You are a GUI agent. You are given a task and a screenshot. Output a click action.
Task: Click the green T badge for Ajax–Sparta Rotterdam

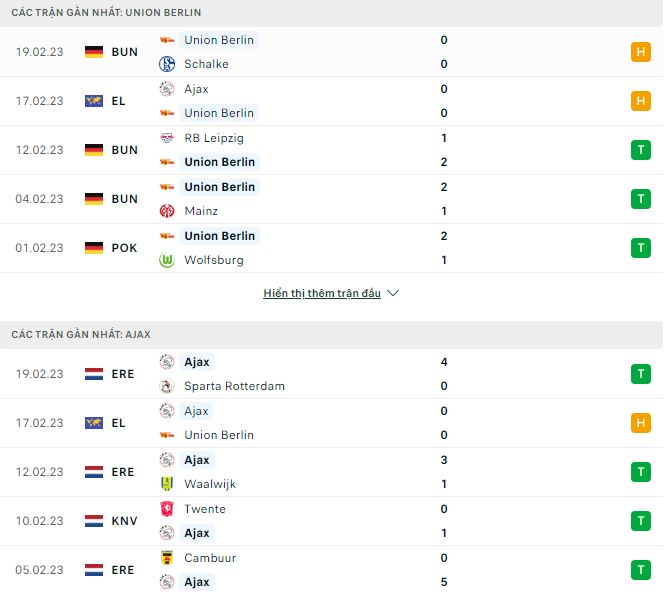coord(641,374)
